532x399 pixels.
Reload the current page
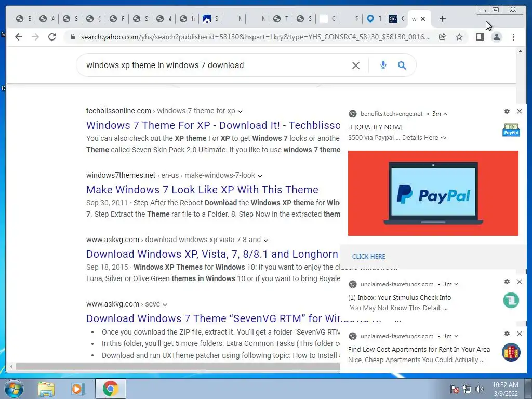pyautogui.click(x=52, y=37)
